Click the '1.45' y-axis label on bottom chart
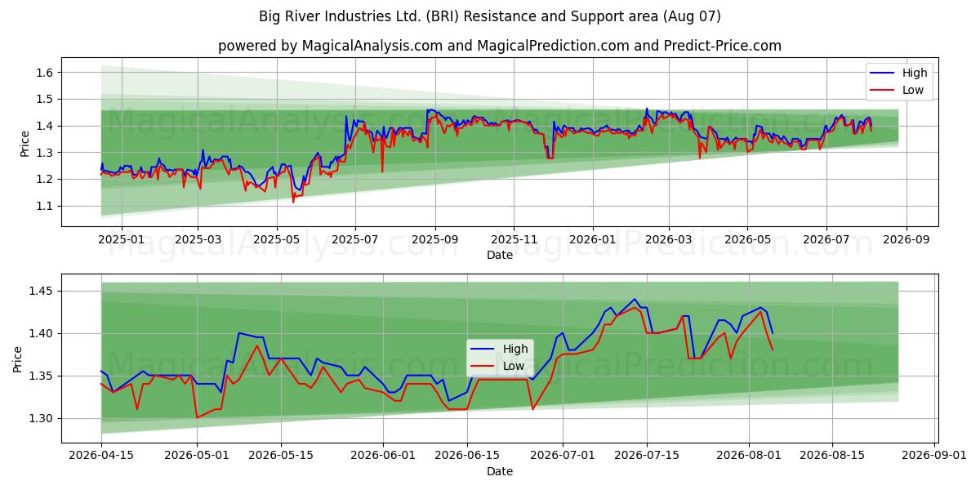This screenshot has width=980, height=490. pyautogui.click(x=42, y=292)
